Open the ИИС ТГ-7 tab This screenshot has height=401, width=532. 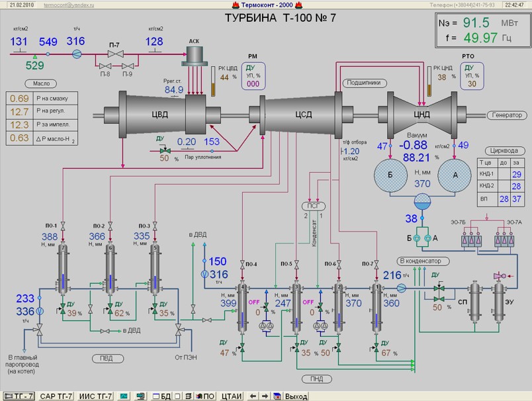pyautogui.click(x=96, y=396)
